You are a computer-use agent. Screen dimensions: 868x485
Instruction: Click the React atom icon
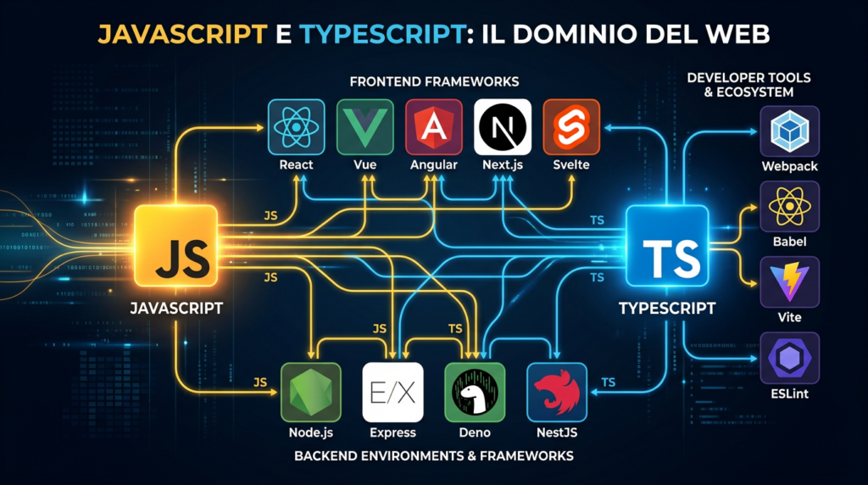296,127
